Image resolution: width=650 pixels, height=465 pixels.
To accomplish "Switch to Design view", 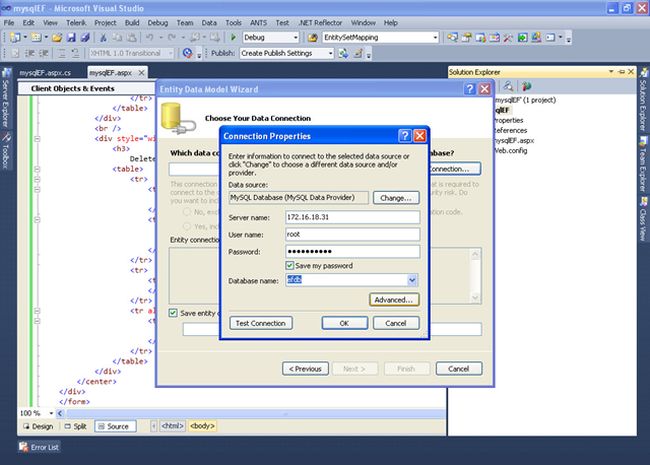I will coord(38,426).
